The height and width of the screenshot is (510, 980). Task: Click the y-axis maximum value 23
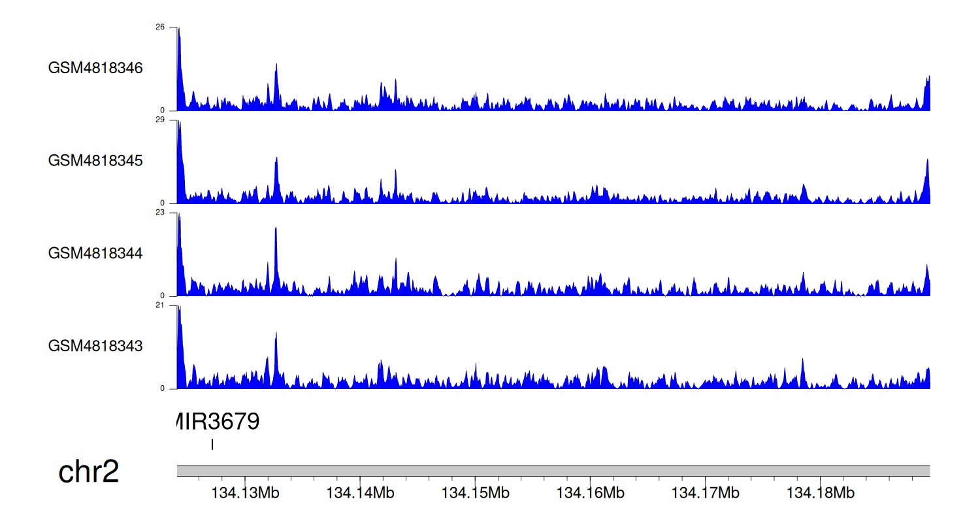click(160, 212)
